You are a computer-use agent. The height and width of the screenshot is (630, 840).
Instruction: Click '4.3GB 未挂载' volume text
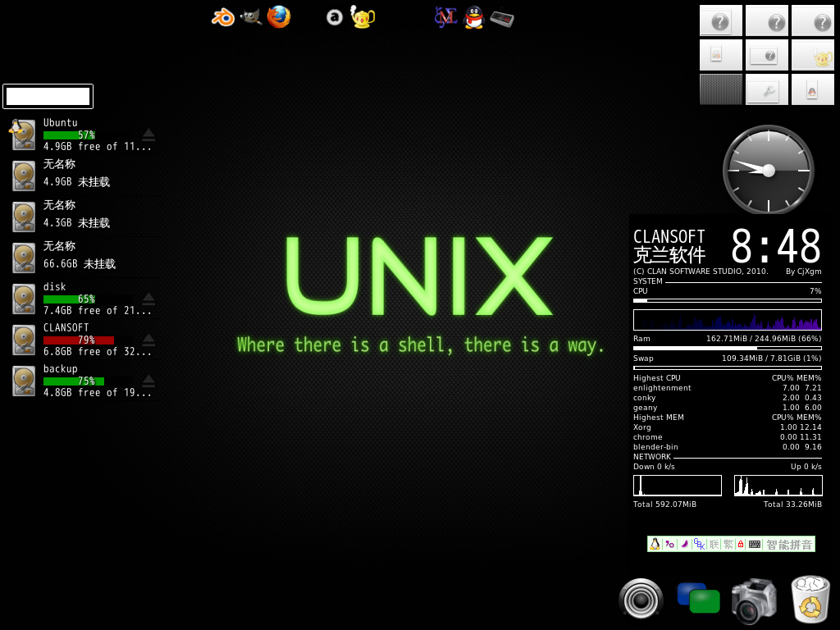coord(76,223)
